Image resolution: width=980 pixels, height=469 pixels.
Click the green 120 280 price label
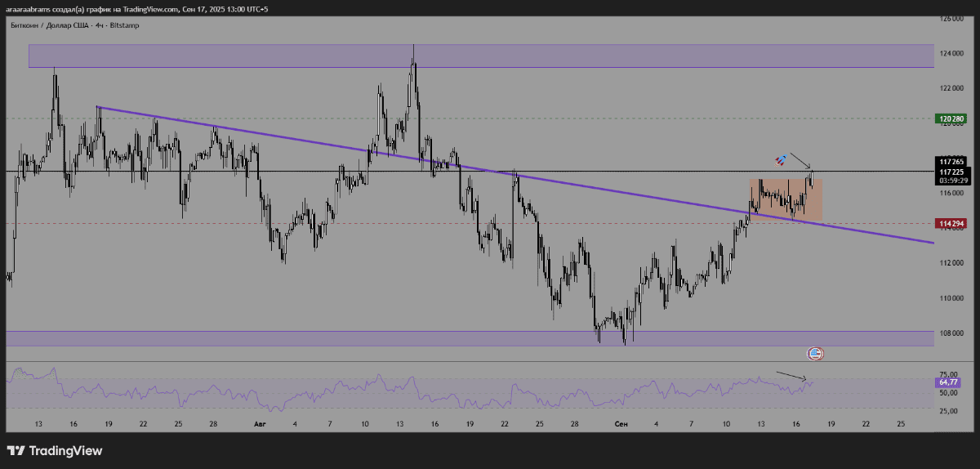pos(951,118)
